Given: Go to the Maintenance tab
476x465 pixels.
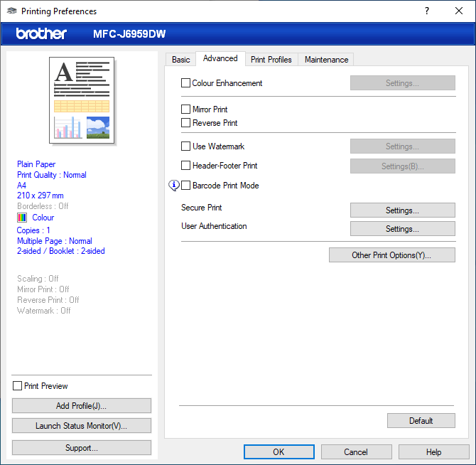Looking at the screenshot, I should click(x=326, y=60).
